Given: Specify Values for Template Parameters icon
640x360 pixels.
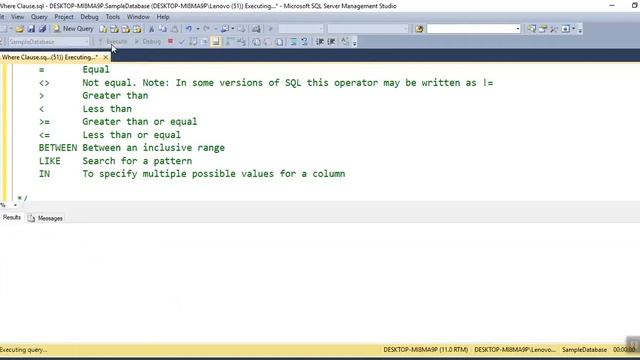Looking at the screenshot, I should [345, 42].
